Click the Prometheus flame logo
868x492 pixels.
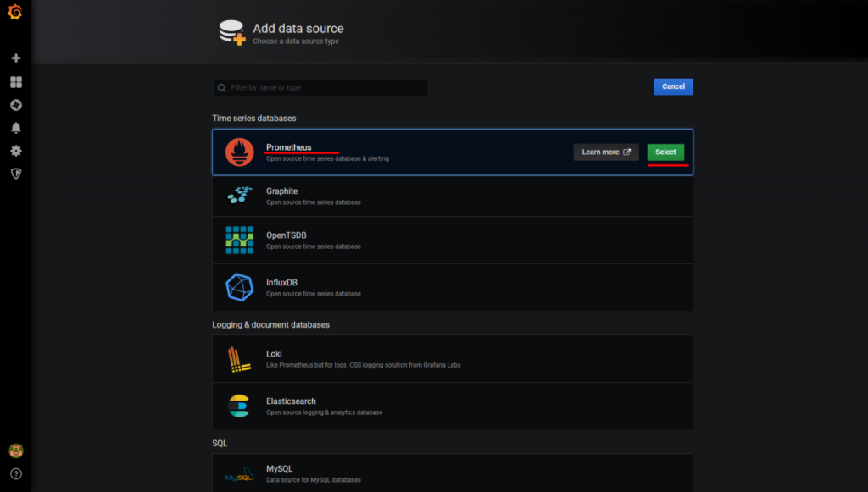click(239, 152)
